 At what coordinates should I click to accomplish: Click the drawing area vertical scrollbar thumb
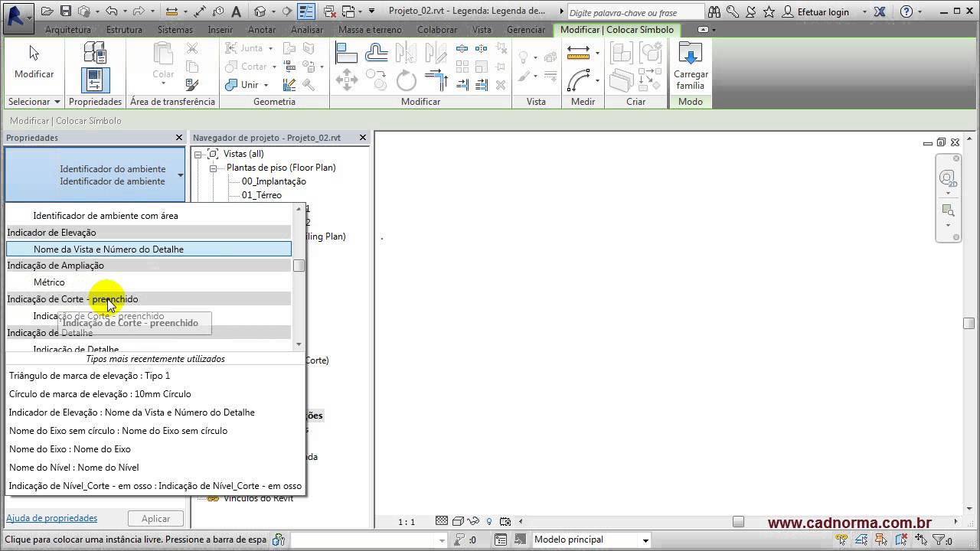pos(969,323)
